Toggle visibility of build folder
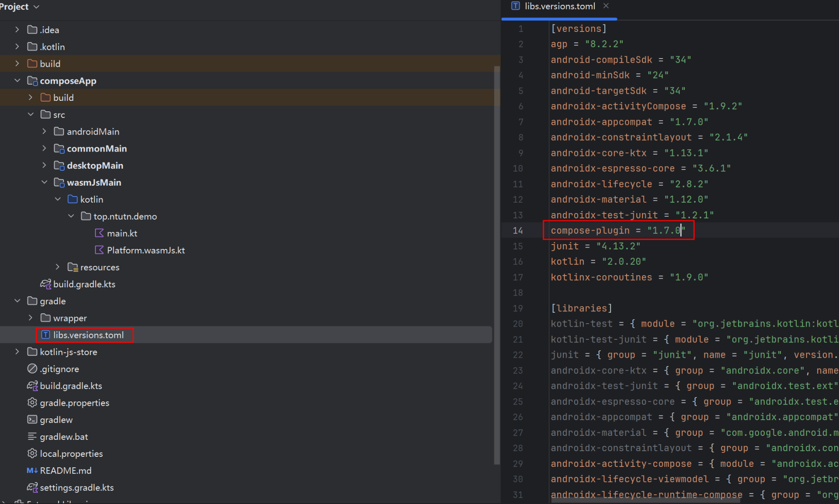This screenshot has height=504, width=839. [17, 63]
